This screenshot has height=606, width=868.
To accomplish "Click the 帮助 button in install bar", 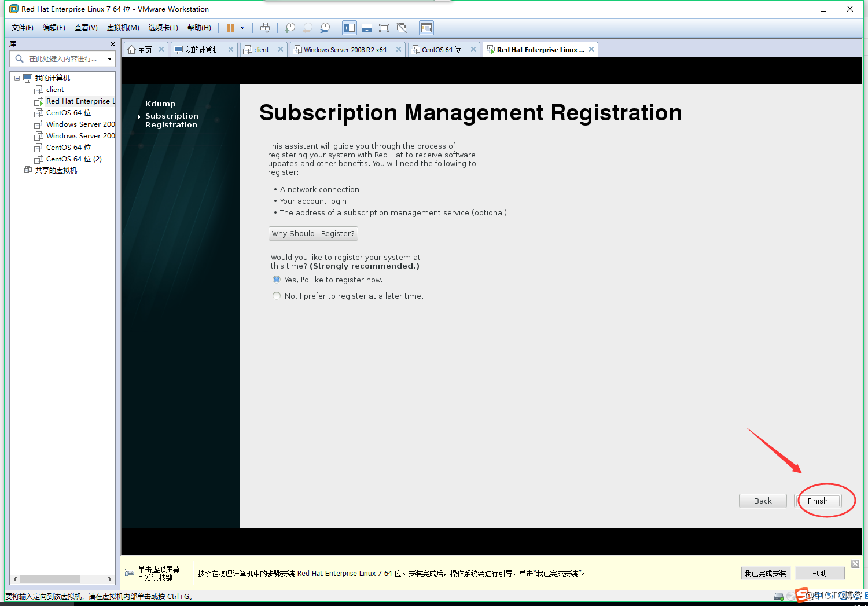I will 820,573.
